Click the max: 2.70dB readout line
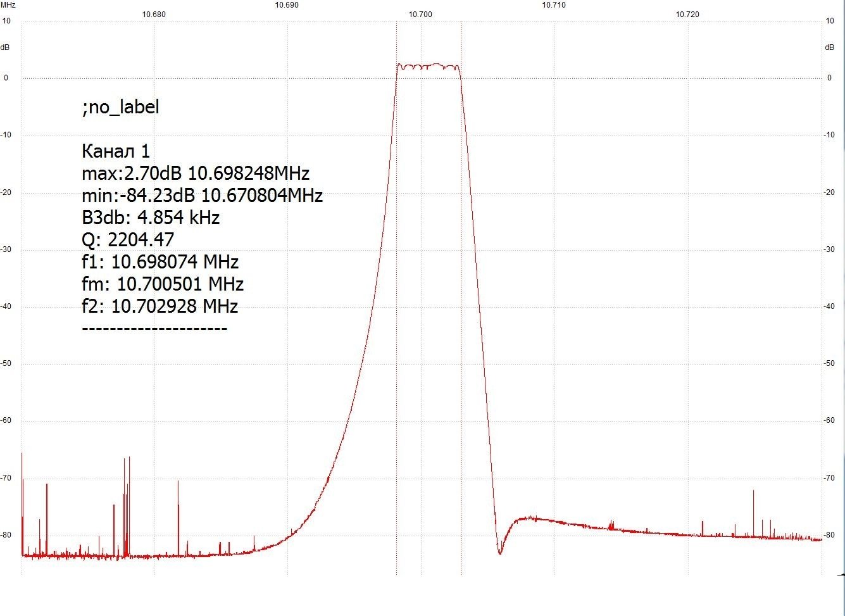The width and height of the screenshot is (845, 616). (196, 173)
